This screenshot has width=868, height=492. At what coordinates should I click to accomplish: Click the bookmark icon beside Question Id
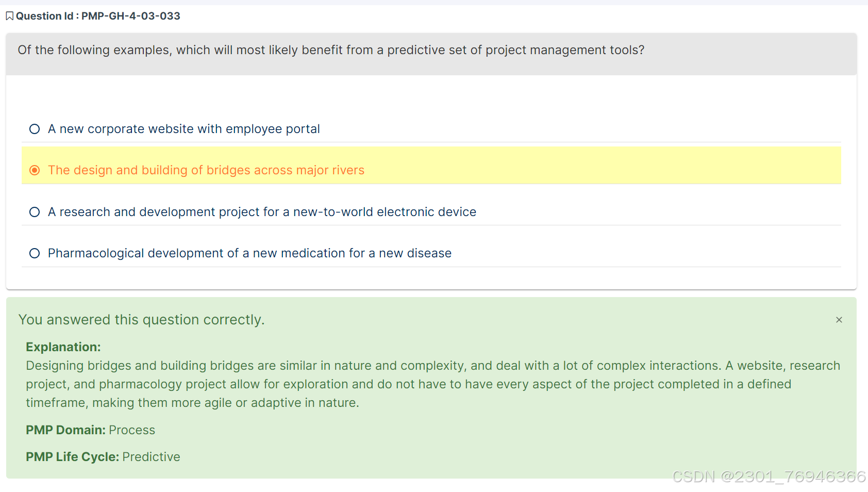9,16
